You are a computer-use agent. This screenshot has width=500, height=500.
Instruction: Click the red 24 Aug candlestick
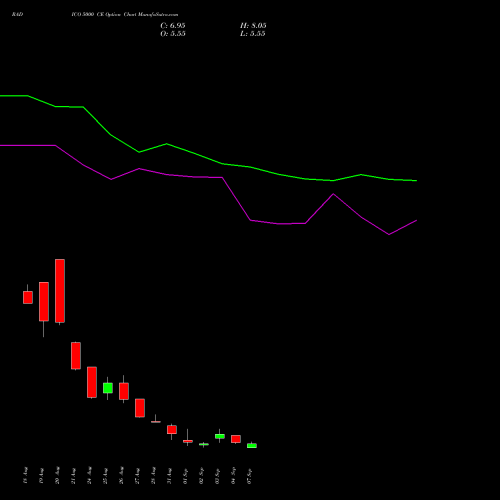click(x=92, y=382)
